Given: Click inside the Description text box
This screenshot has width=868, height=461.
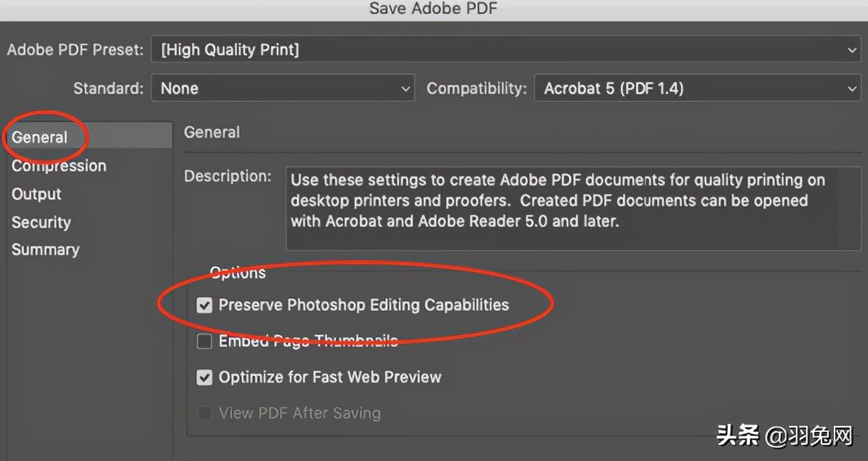Looking at the screenshot, I should pyautogui.click(x=560, y=209).
